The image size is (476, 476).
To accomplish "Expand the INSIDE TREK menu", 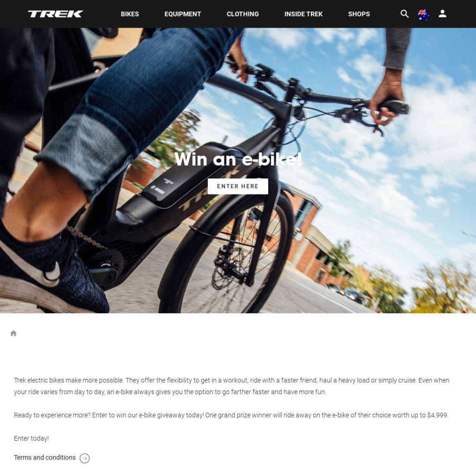I will click(x=303, y=14).
